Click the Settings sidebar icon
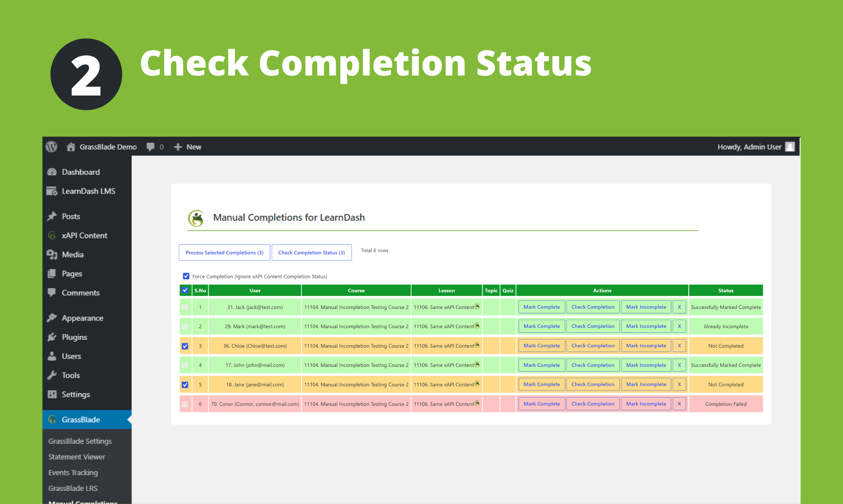Viewport: 843px width, 504px height. pos(52,394)
